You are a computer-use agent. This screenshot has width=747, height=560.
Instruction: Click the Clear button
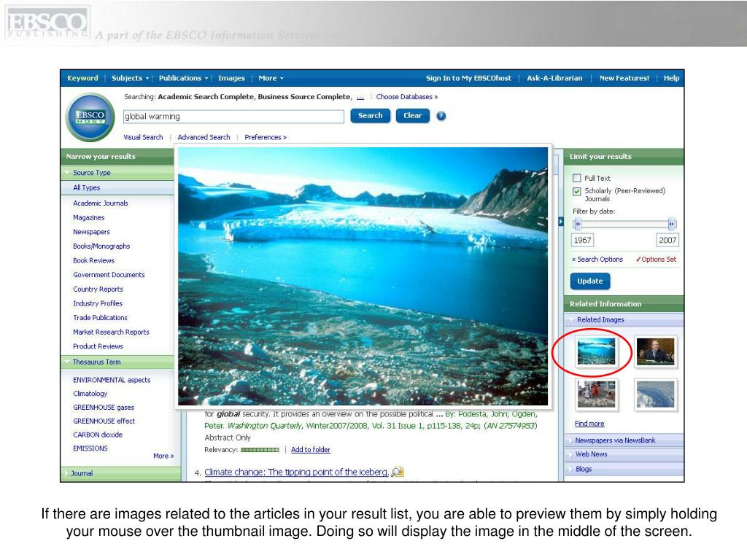click(x=413, y=116)
